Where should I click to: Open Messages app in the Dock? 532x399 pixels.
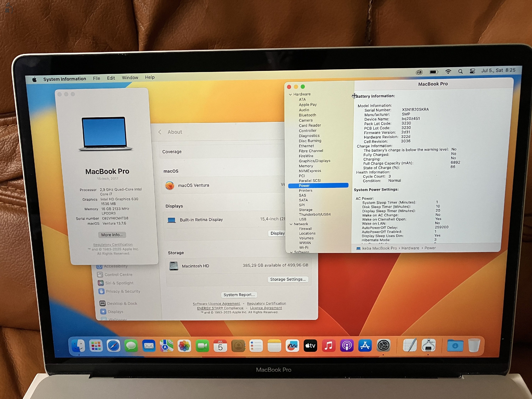[131, 346]
